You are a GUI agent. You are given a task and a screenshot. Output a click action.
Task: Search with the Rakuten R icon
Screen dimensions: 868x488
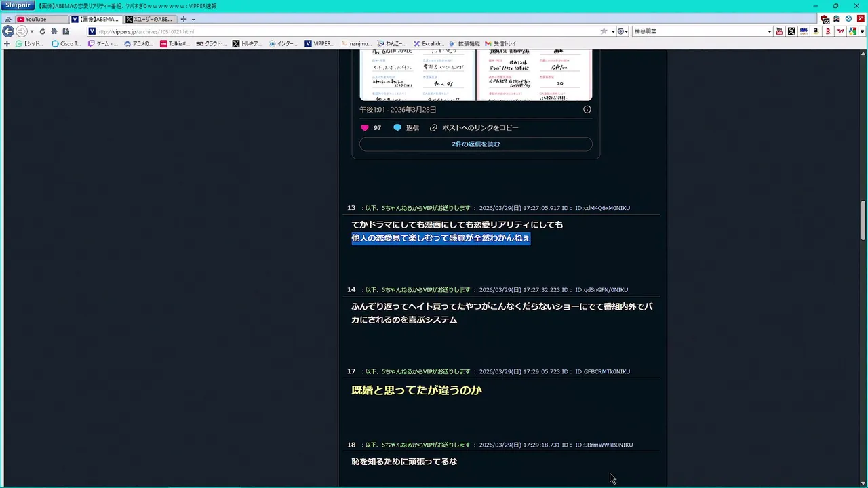828,31
